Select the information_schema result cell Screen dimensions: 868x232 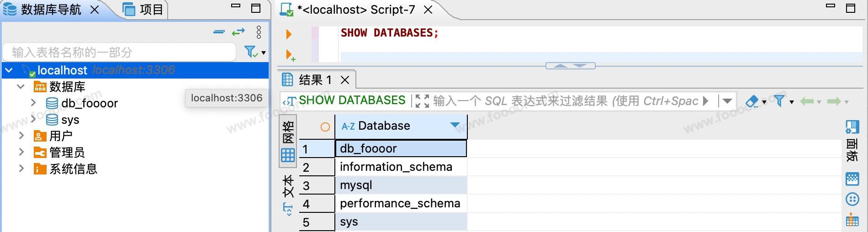point(396,167)
